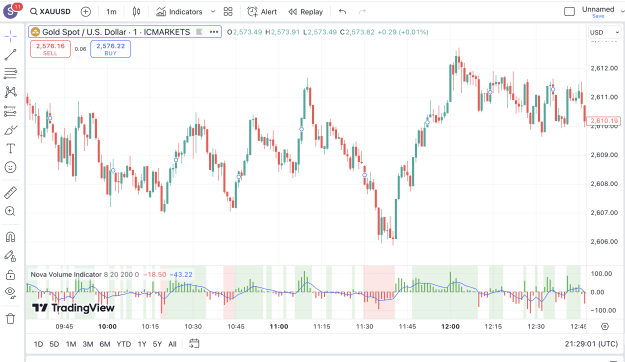
Task: Open the 21:29:01 (UTC) timezone menu
Action: (591, 344)
